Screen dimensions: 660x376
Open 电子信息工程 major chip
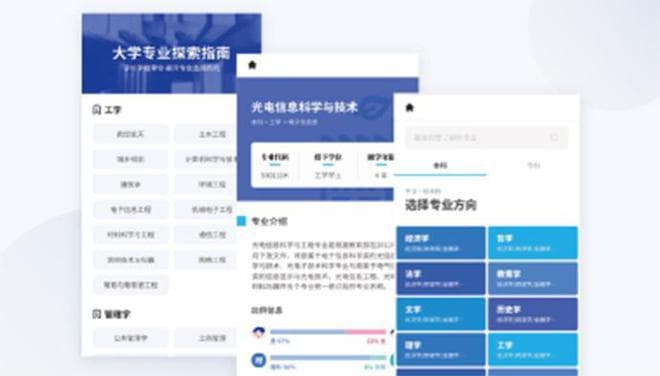click(x=130, y=210)
